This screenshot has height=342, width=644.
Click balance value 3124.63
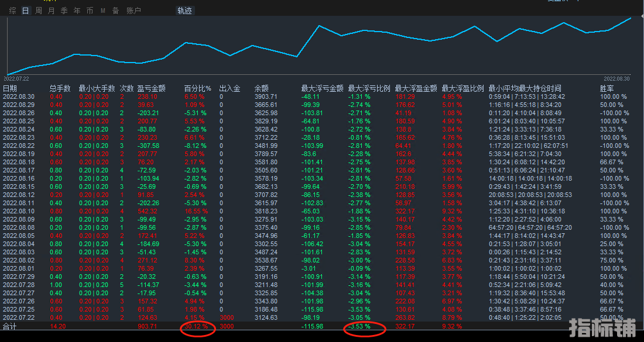[x=266, y=318]
